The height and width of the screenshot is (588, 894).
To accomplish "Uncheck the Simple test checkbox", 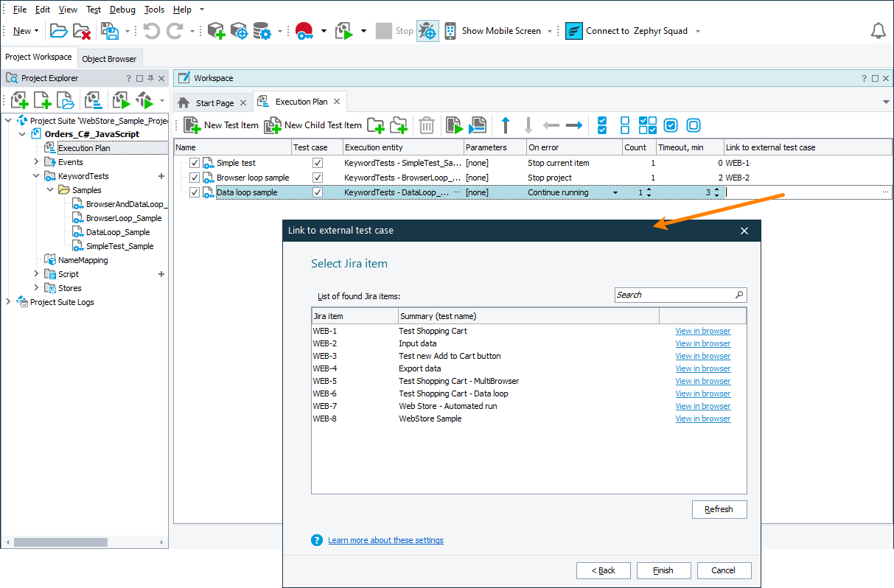I will [194, 162].
